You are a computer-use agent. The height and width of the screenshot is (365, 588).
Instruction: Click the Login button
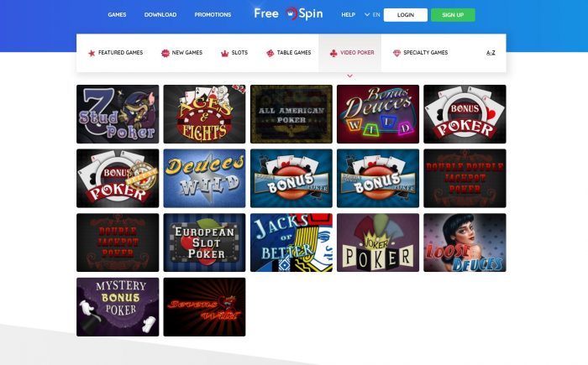click(406, 15)
